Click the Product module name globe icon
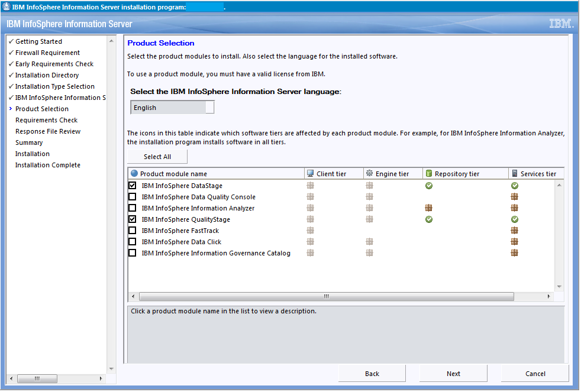Viewport: 581px width, 392px height. [134, 173]
